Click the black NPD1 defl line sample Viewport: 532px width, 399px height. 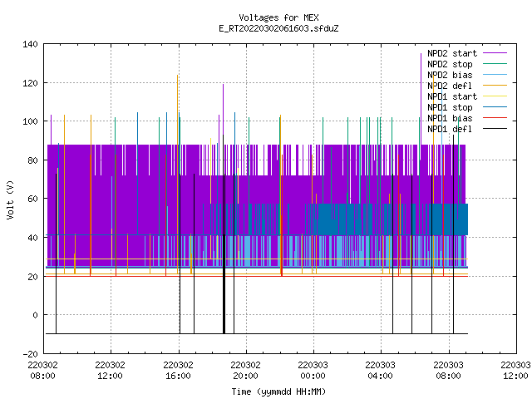click(x=495, y=129)
